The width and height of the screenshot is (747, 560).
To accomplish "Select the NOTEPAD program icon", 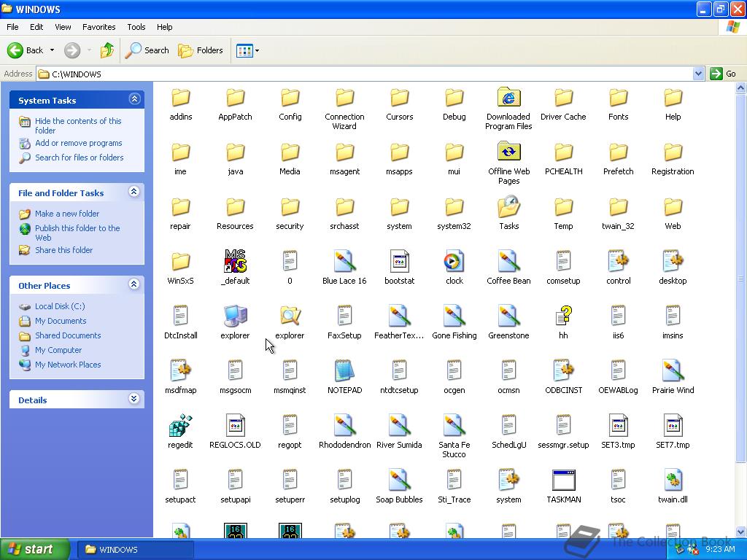I will (x=344, y=370).
